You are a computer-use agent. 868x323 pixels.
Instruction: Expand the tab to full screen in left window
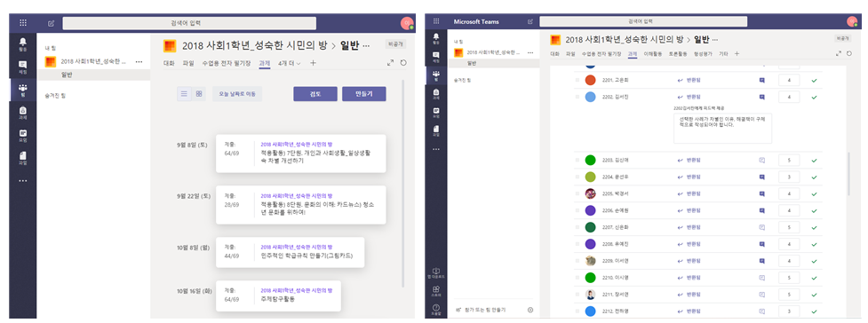pyautogui.click(x=390, y=63)
